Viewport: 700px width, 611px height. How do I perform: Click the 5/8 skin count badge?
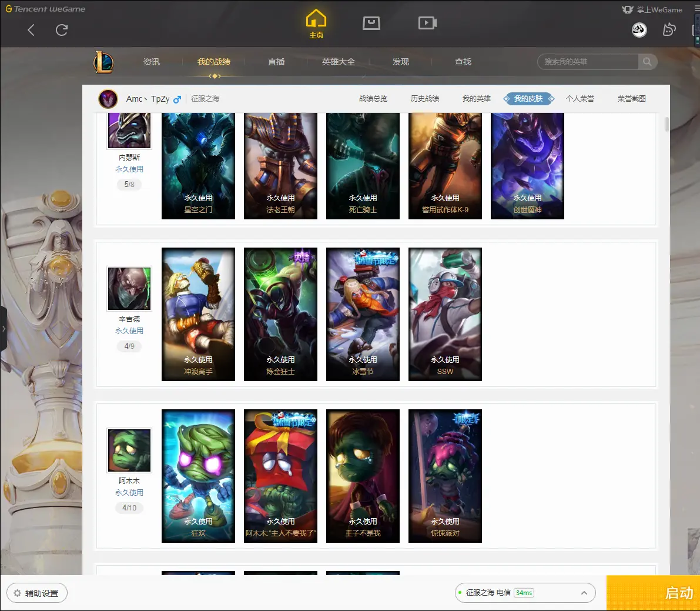pos(129,185)
